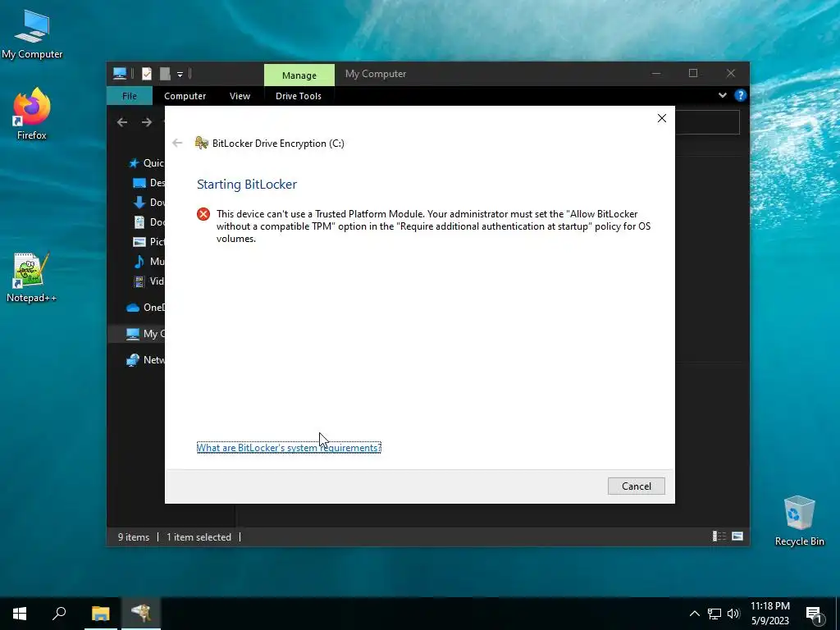Click the BitLocker wizard back arrow

click(x=177, y=143)
